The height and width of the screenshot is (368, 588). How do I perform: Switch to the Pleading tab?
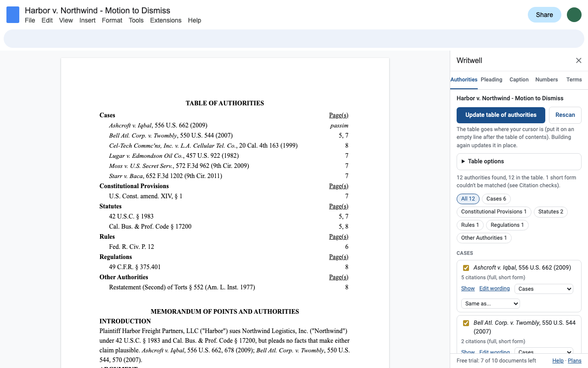point(492,80)
